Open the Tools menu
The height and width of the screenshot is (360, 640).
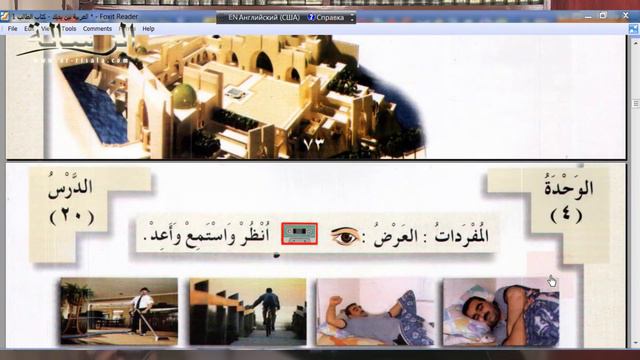coord(69,29)
